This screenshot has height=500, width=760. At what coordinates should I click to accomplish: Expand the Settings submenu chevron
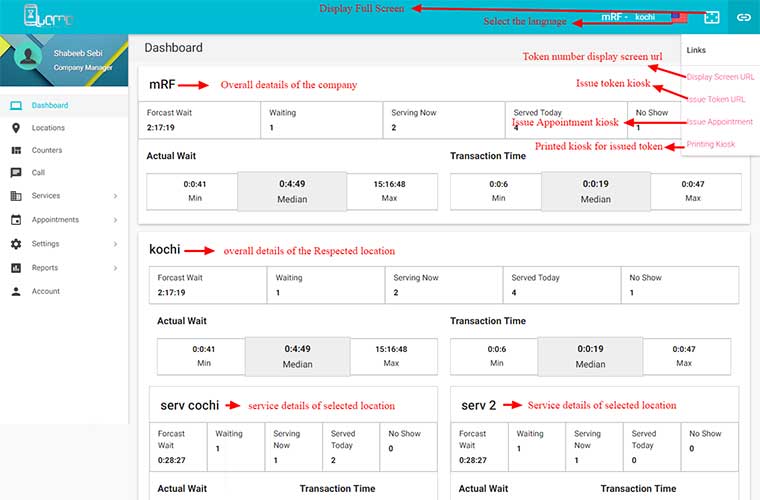click(x=115, y=244)
